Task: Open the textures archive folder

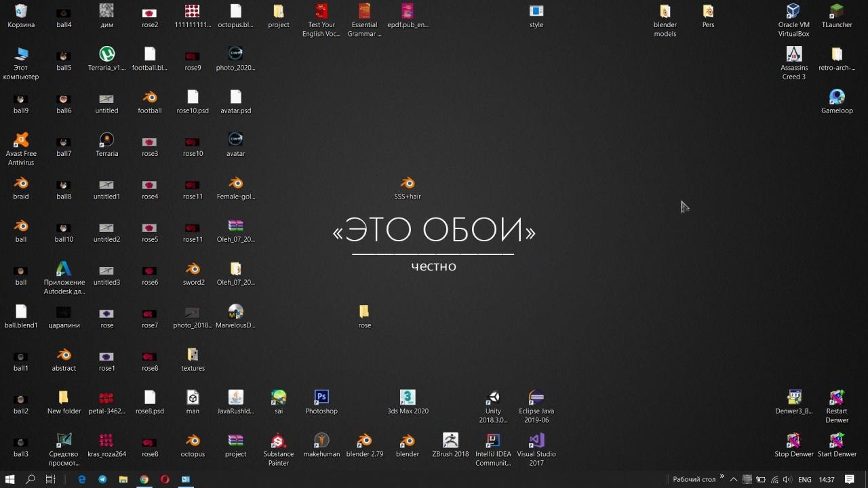Action: click(193, 359)
